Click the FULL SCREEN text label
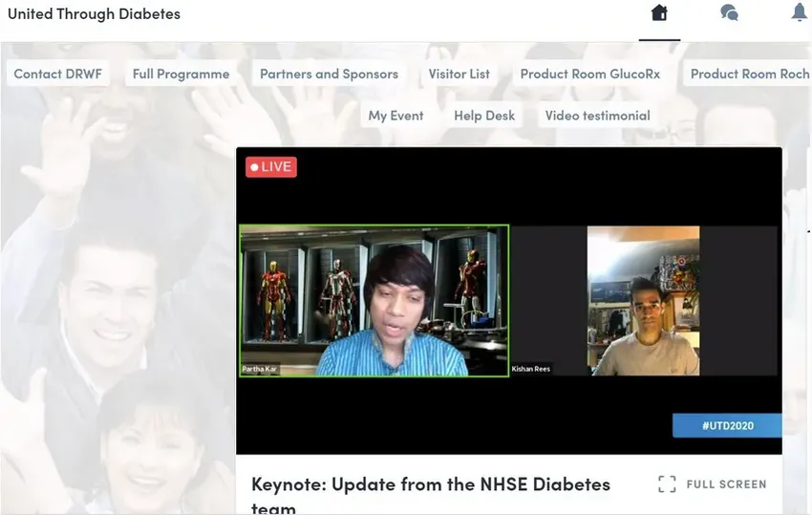 coord(726,484)
